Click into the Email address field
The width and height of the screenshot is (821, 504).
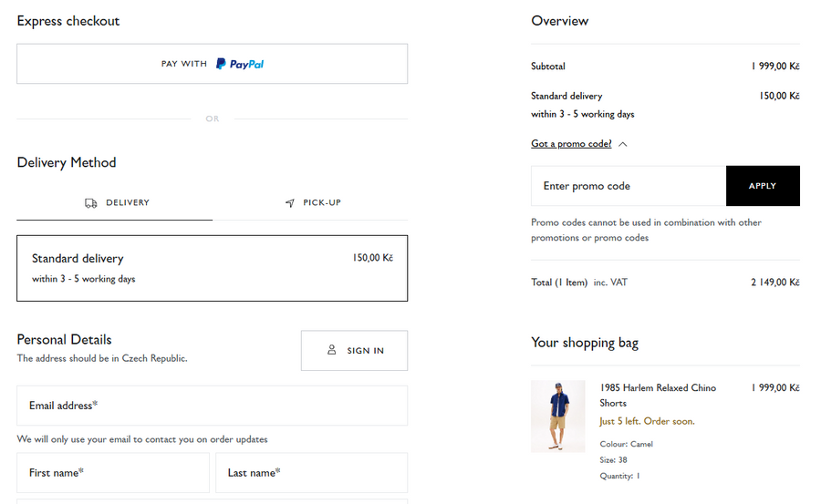pos(212,406)
